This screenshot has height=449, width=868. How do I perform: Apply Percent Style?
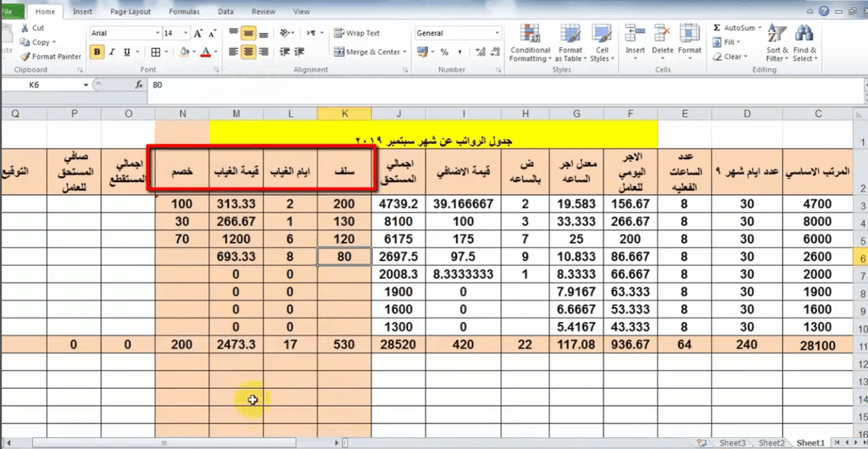(x=444, y=52)
